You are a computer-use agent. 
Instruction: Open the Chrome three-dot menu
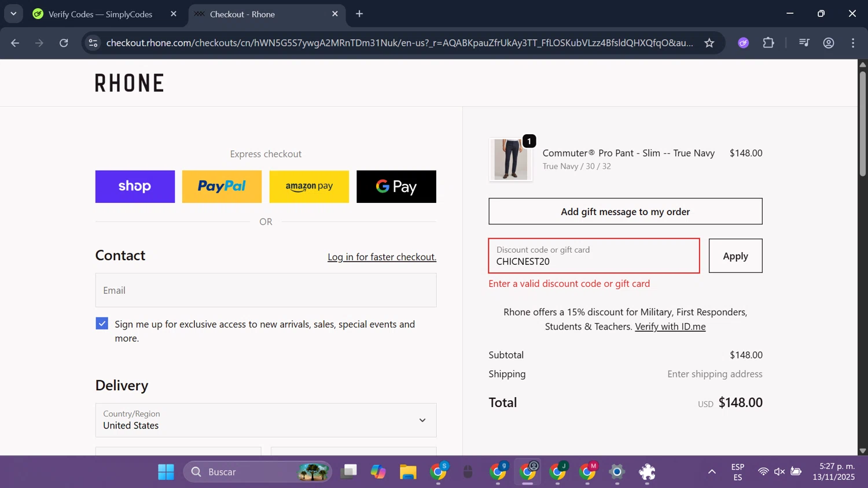pos(853,43)
